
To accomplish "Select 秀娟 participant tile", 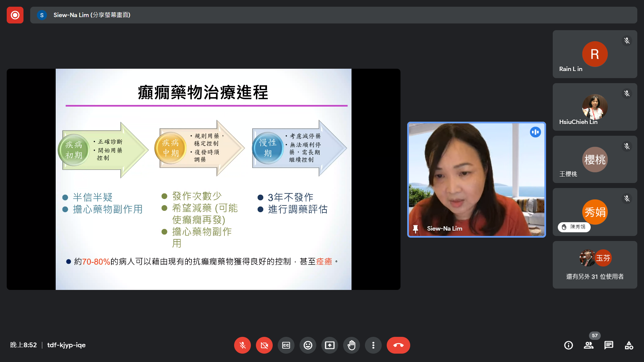I will pyautogui.click(x=595, y=212).
